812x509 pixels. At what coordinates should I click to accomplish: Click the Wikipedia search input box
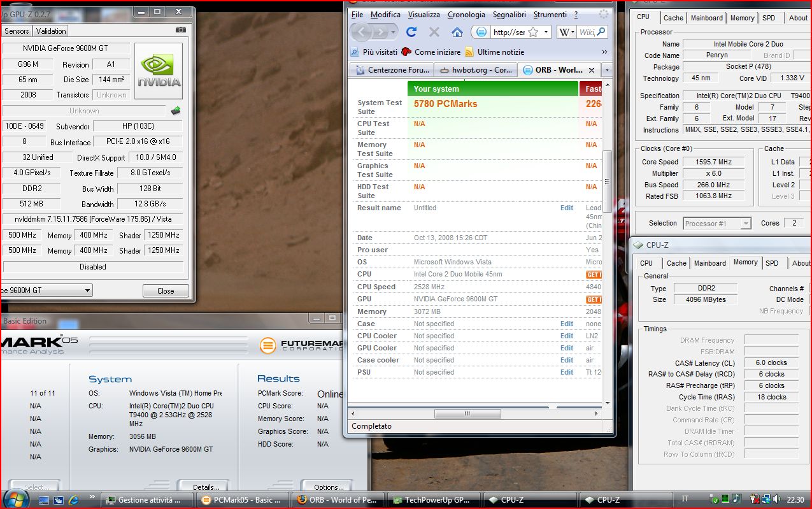pyautogui.click(x=587, y=32)
